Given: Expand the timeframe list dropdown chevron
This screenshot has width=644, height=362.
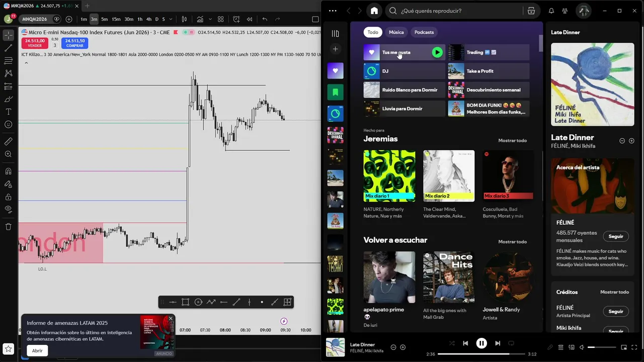Looking at the screenshot, I should click(x=172, y=19).
